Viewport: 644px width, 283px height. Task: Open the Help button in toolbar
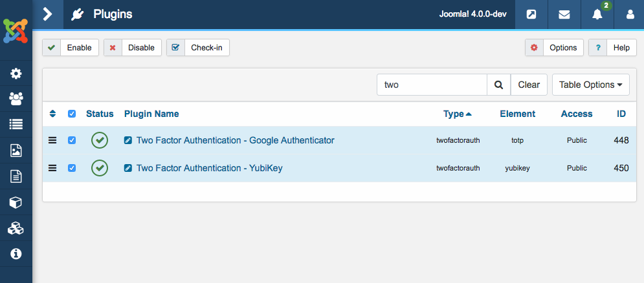(612, 48)
